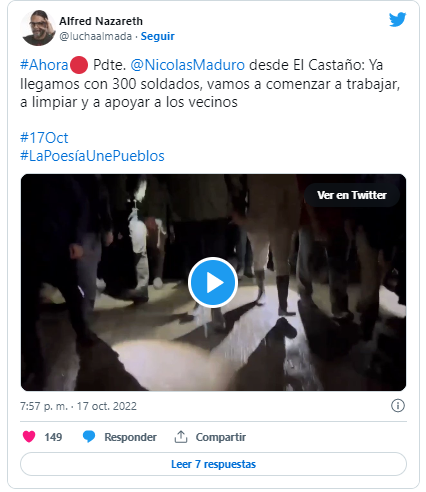
Task: Click the Compartir label
Action: [x=221, y=437]
